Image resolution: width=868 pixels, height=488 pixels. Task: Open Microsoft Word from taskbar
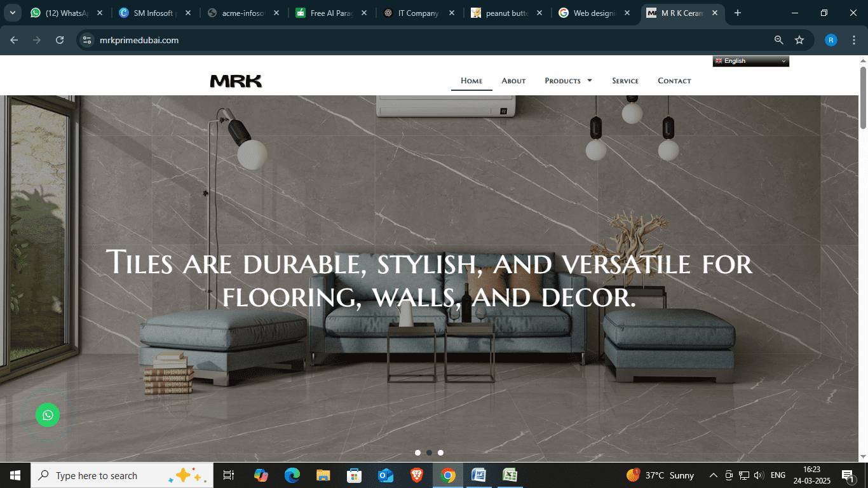click(478, 475)
